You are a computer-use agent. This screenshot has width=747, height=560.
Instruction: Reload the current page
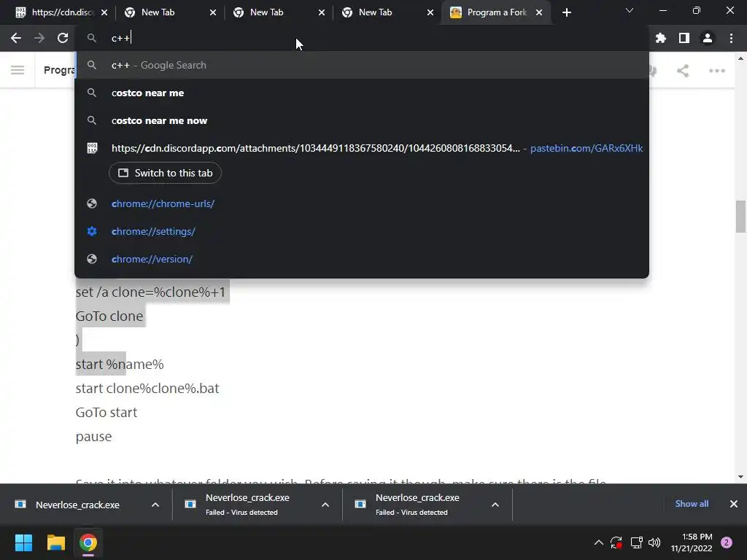pos(63,38)
